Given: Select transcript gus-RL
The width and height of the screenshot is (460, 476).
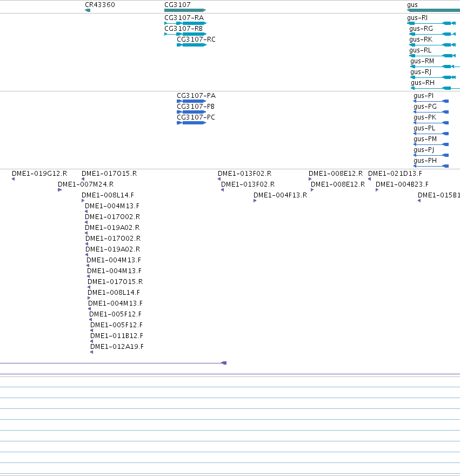Looking at the screenshot, I should (432, 56).
